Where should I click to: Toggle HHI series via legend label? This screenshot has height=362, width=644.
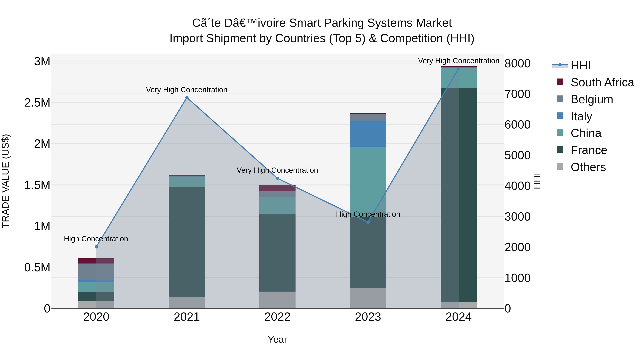point(580,65)
